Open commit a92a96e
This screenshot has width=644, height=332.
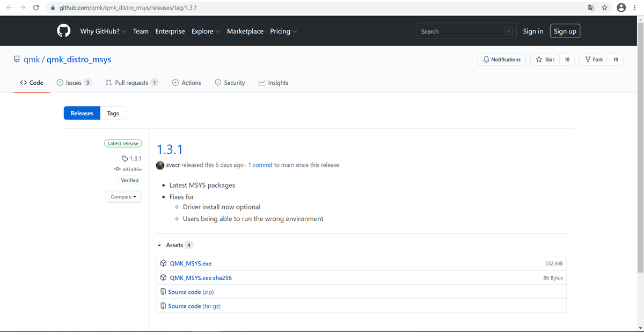pos(133,169)
